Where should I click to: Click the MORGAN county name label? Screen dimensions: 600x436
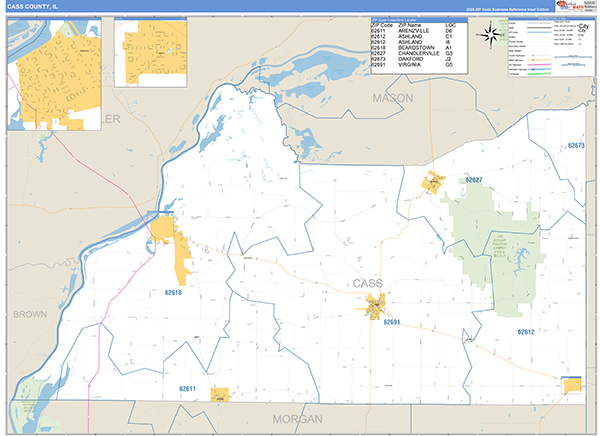(297, 419)
